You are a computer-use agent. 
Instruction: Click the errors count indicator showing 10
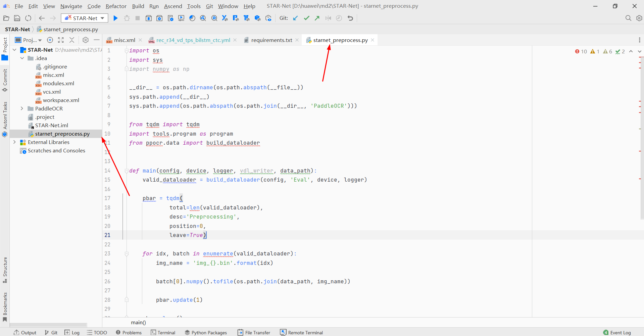coord(581,51)
